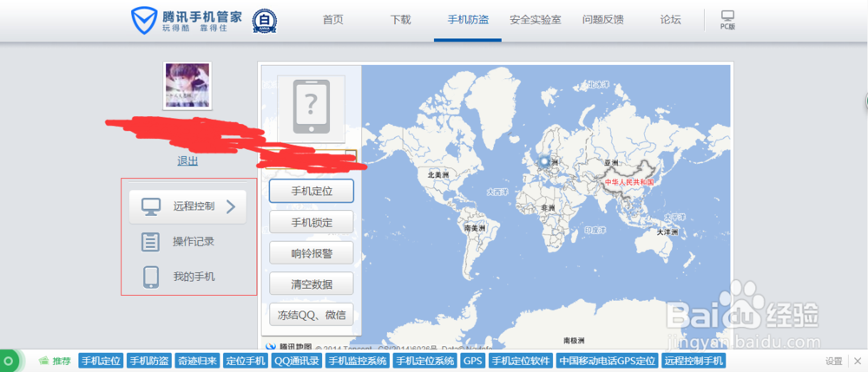The image size is (868, 372).
Task: Click the 腾讯地图 map logo
Action: pyautogui.click(x=289, y=346)
